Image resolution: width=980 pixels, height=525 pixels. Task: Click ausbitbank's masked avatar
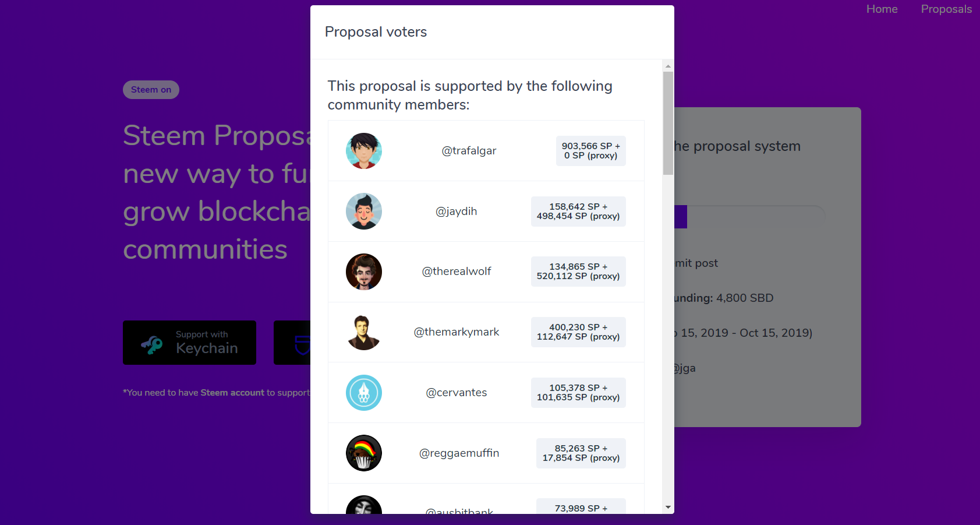(x=364, y=505)
